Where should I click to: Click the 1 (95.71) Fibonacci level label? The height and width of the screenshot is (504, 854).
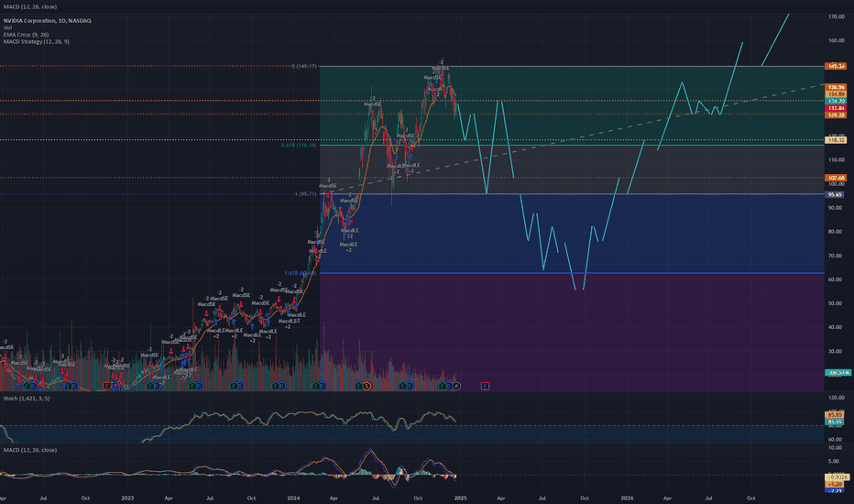[305, 194]
